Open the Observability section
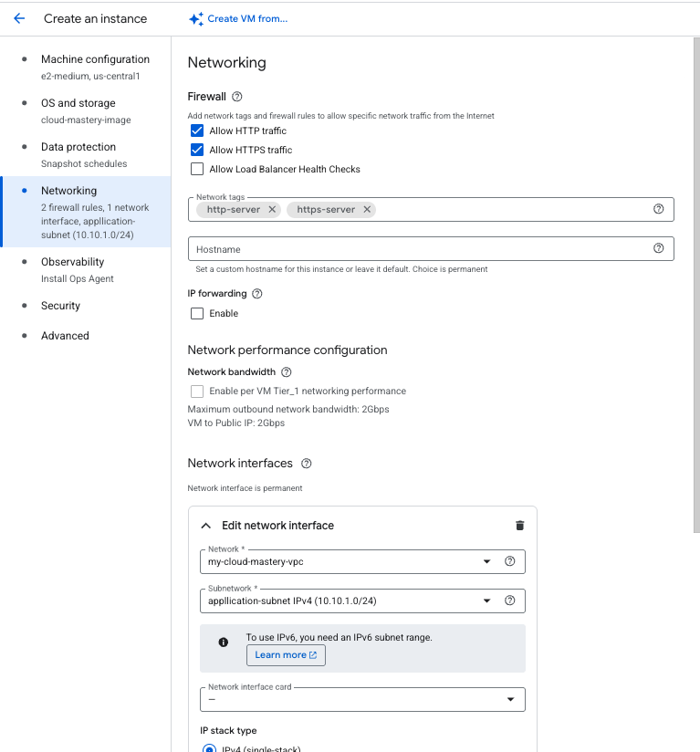Image resolution: width=700 pixels, height=752 pixels. [72, 262]
